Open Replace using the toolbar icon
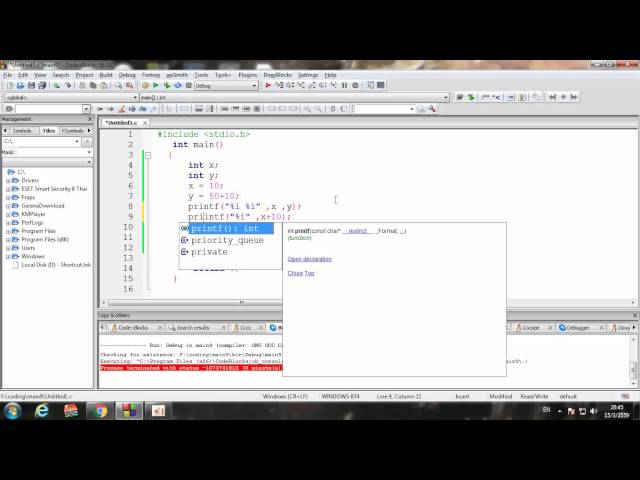This screenshot has height=480, width=640. point(129,85)
